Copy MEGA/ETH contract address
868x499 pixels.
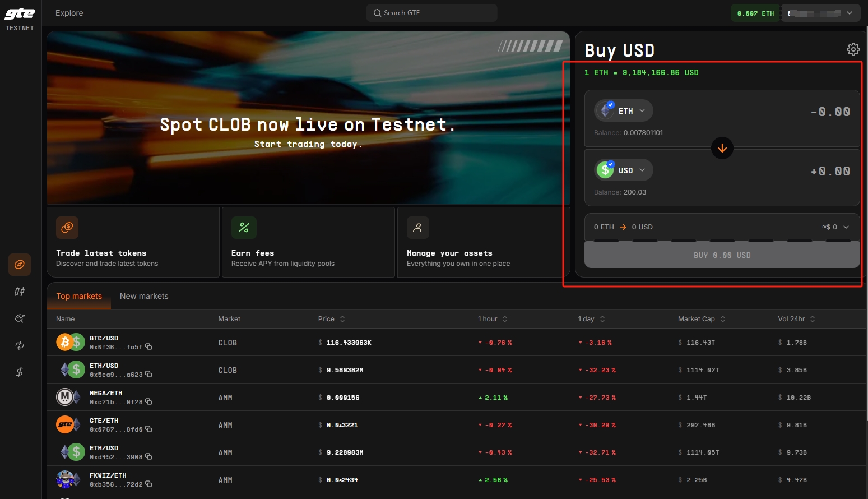pyautogui.click(x=148, y=402)
